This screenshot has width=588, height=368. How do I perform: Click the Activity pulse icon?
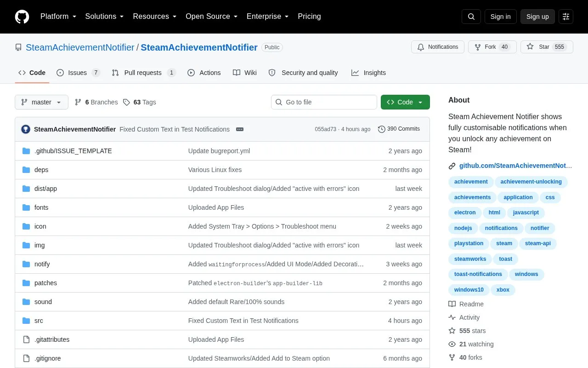(x=452, y=317)
